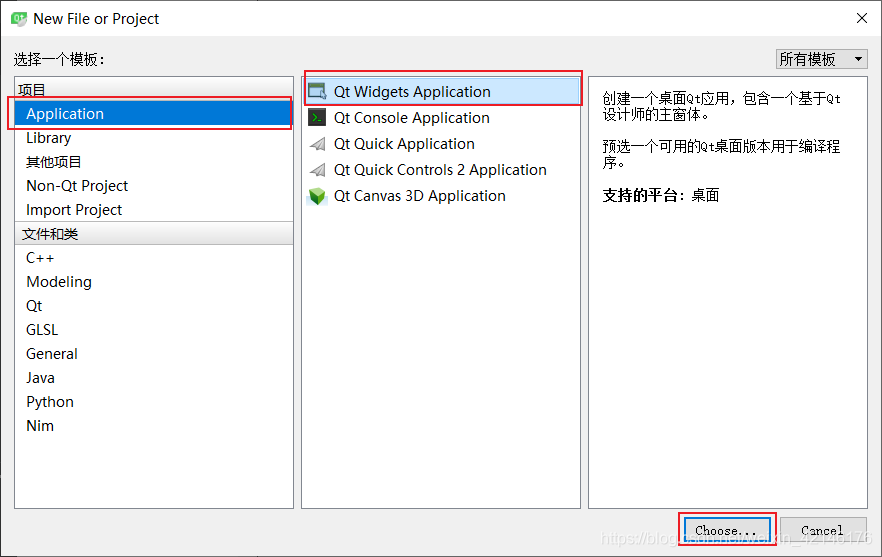Close the New File or Project dialog
This screenshot has width=882, height=557.
[862, 19]
